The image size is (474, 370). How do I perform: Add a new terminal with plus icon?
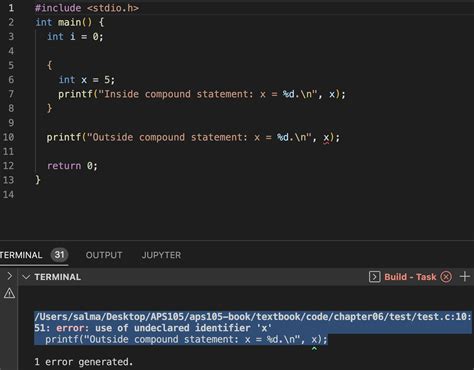(x=465, y=276)
